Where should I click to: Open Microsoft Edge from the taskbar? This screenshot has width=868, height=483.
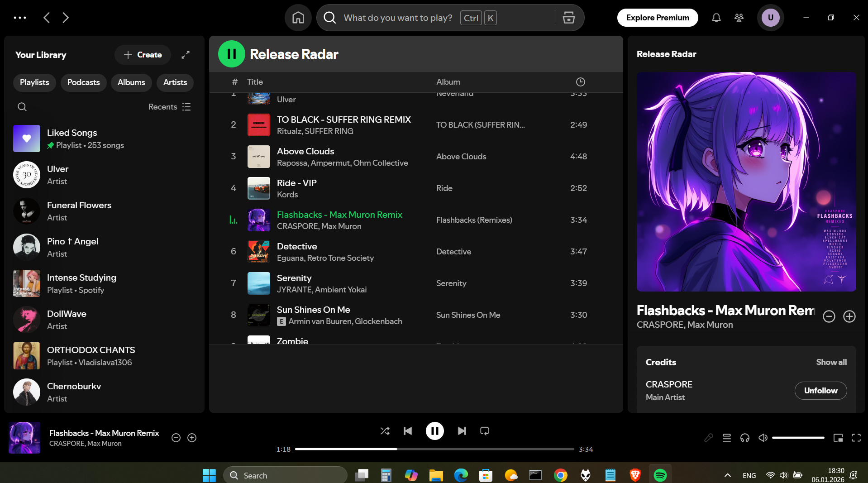pos(461,475)
